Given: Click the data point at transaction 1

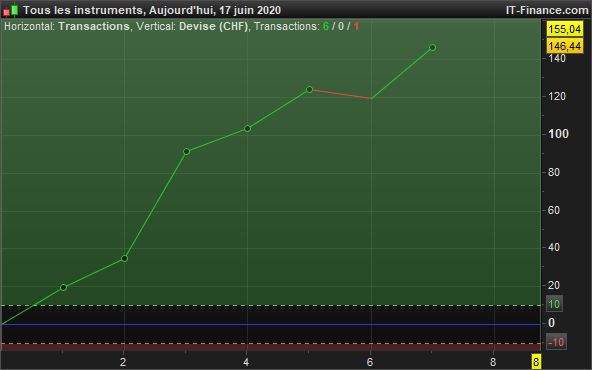Looking at the screenshot, I should (x=63, y=288).
